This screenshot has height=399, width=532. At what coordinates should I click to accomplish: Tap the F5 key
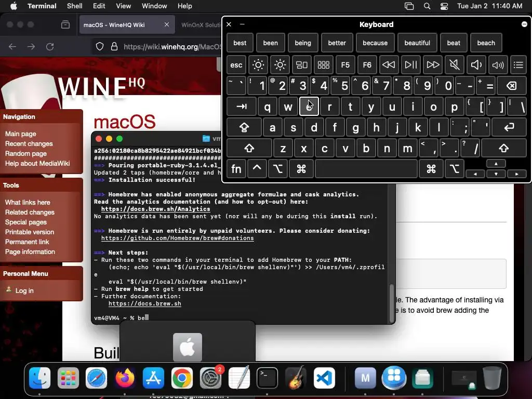(x=345, y=64)
